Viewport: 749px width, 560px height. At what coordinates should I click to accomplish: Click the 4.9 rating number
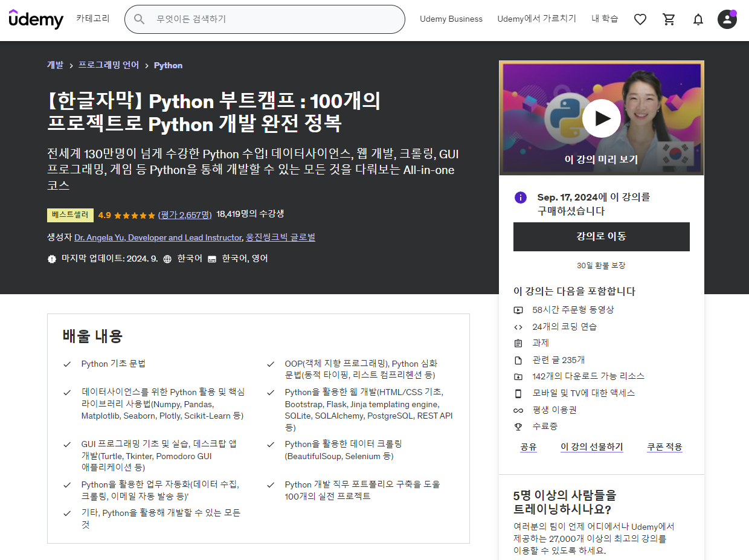104,215
